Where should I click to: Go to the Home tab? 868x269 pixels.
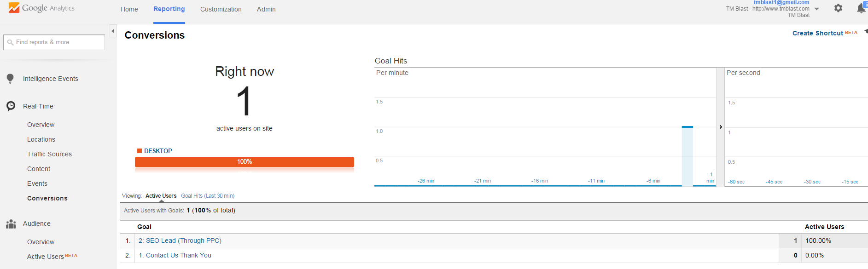click(129, 9)
